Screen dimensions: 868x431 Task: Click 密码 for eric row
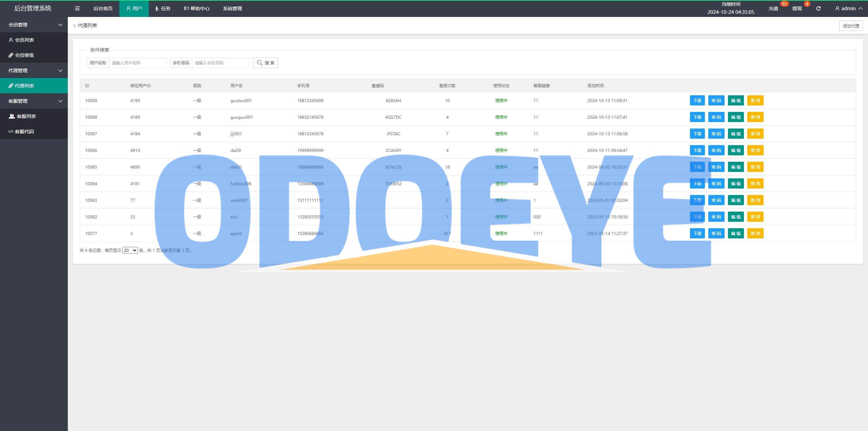click(x=716, y=217)
